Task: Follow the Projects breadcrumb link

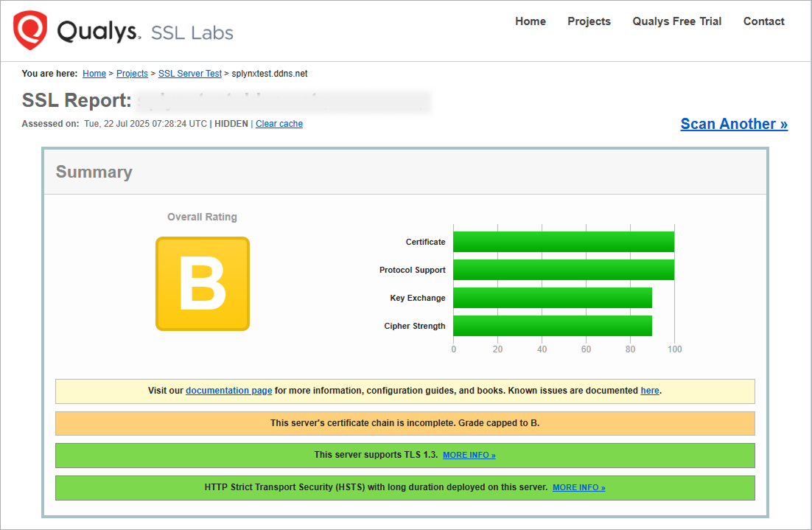Action: click(132, 74)
